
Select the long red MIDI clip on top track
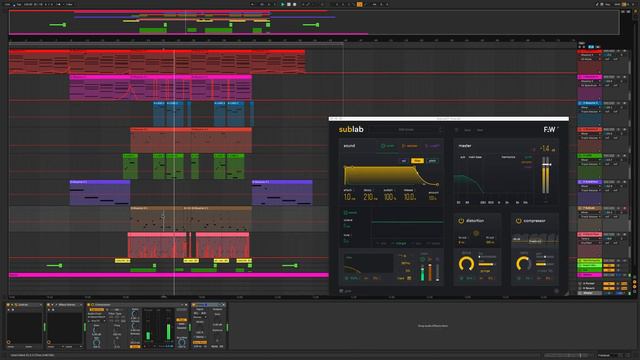(157, 62)
